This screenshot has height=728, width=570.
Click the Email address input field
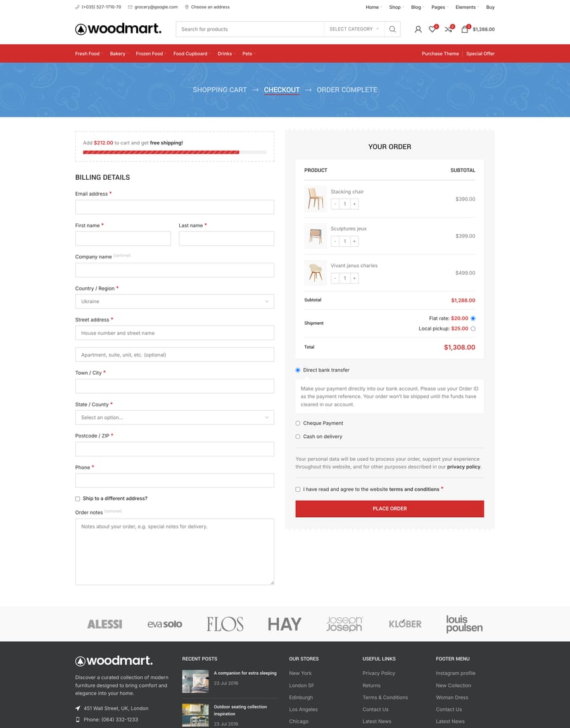coord(175,207)
